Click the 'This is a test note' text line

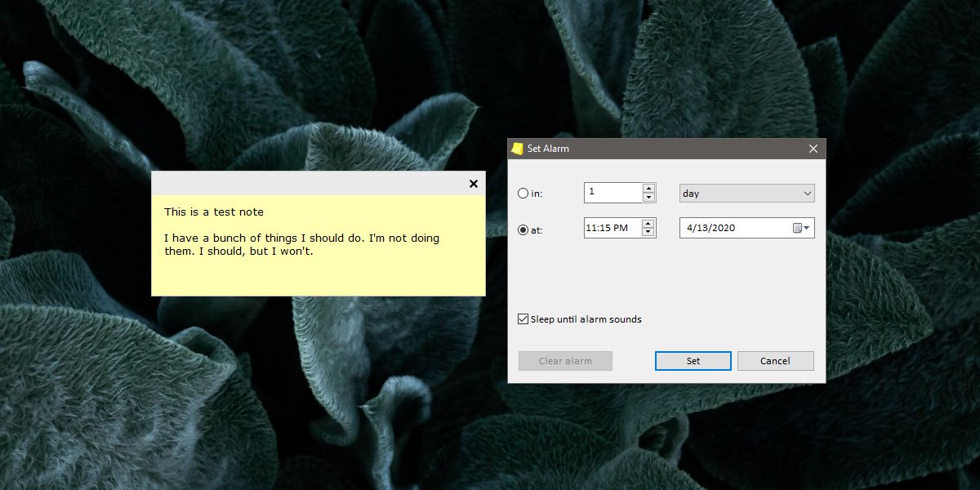point(214,212)
